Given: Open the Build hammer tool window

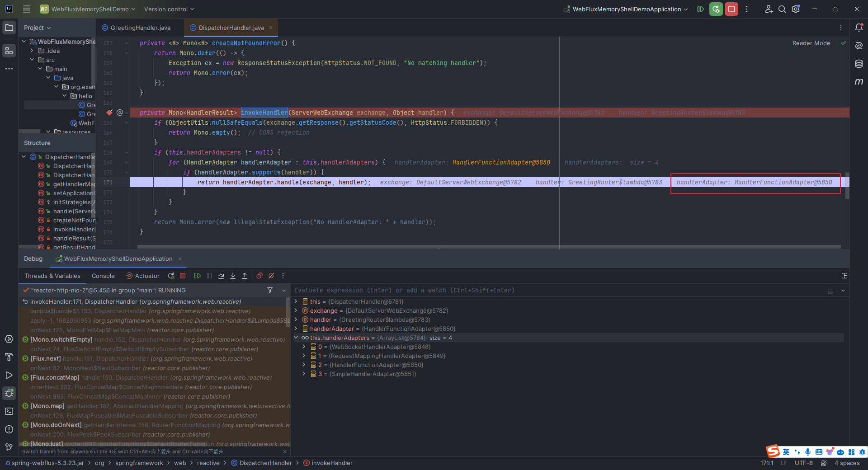Looking at the screenshot, I should tap(9, 357).
